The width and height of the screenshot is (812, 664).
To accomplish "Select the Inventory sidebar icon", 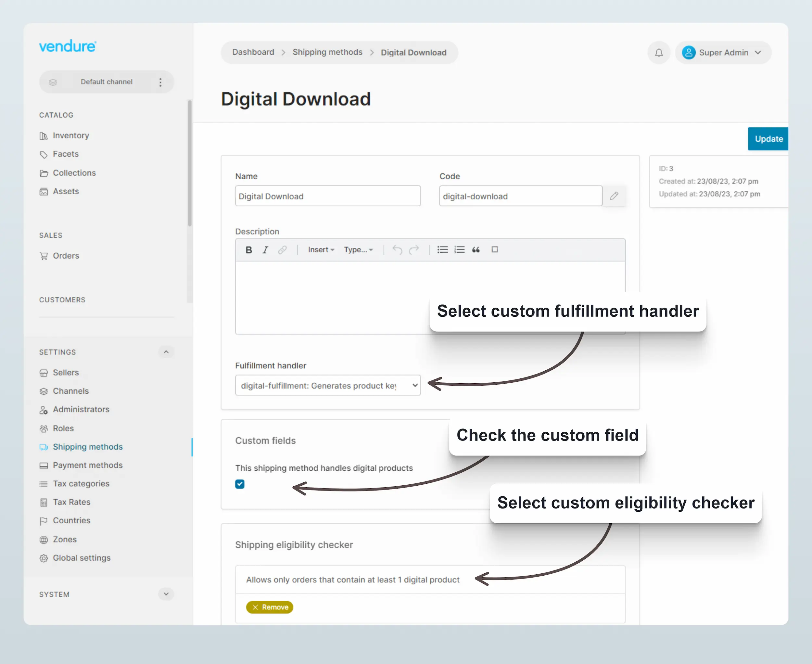I will [x=44, y=135].
